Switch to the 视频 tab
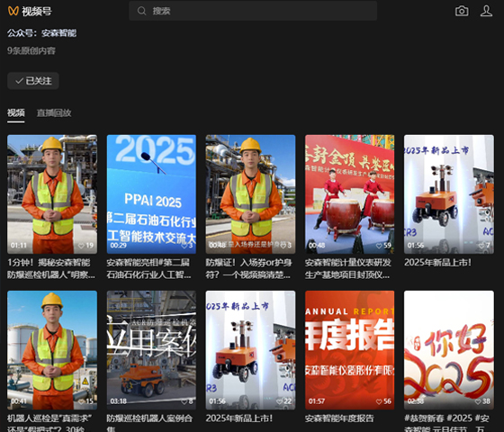The height and width of the screenshot is (432, 504). [x=16, y=112]
